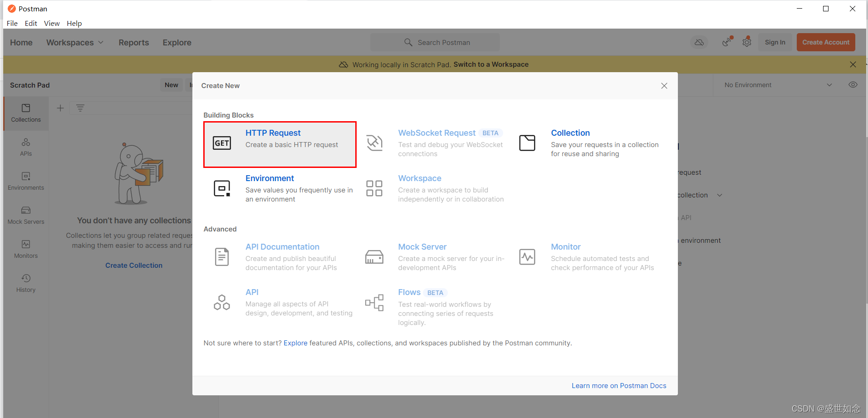The width and height of the screenshot is (868, 418).
Task: Open the No Environment dropdown
Action: click(x=778, y=85)
